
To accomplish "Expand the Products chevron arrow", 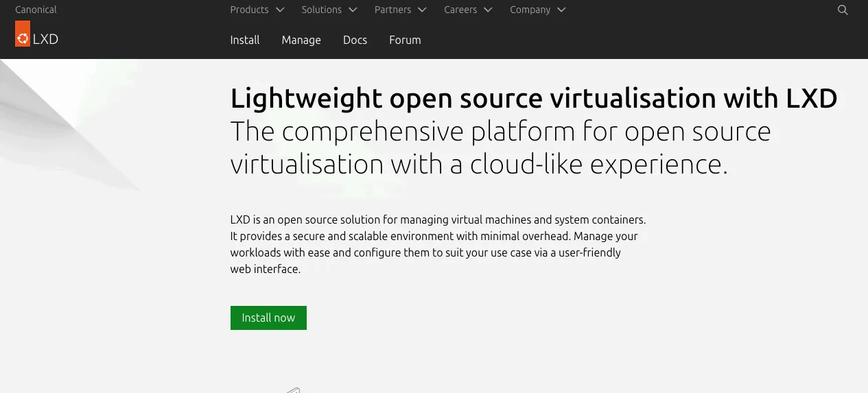I will (279, 10).
